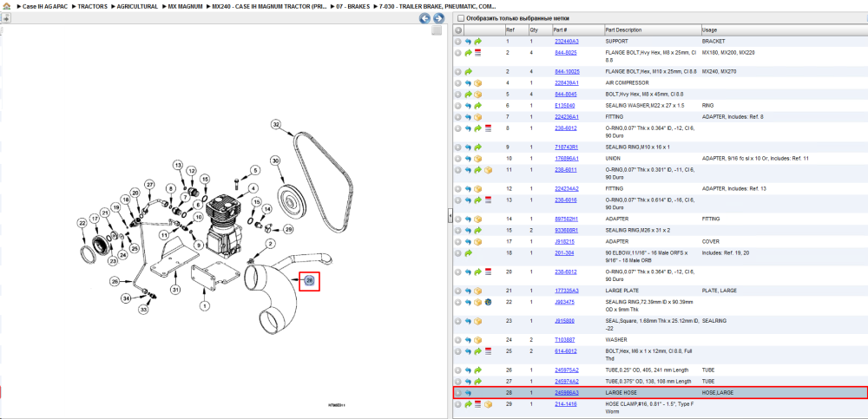
Task: Sort by Usage column header
Action: pos(784,29)
